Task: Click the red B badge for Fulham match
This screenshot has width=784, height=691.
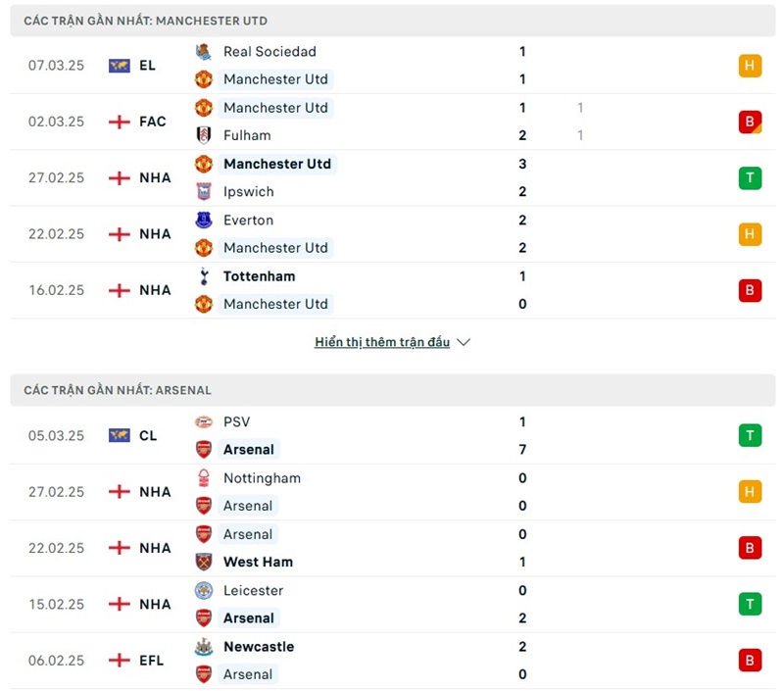Action: (750, 122)
